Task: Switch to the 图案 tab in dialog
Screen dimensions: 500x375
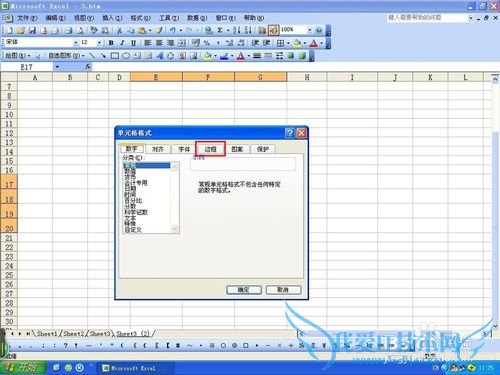Action: coord(237,149)
